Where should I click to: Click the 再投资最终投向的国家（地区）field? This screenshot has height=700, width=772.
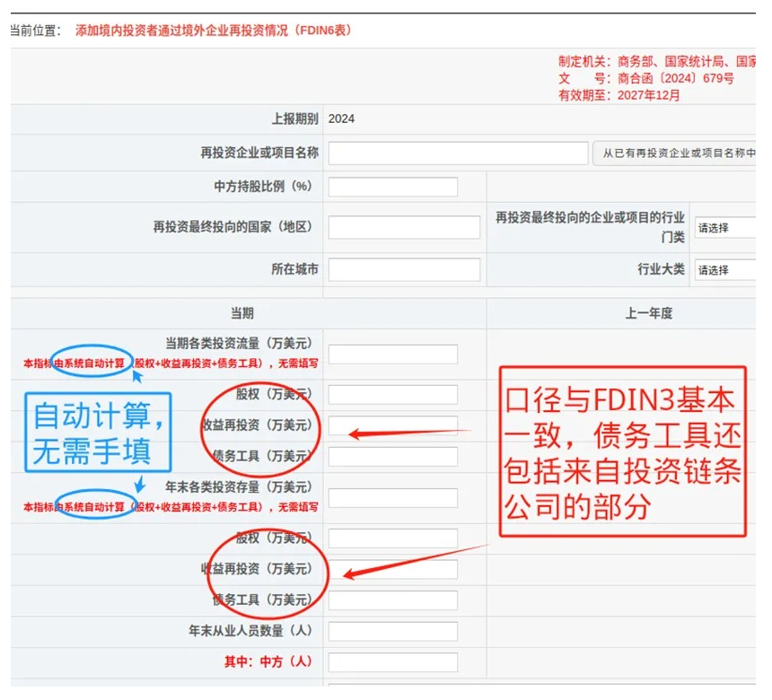404,228
